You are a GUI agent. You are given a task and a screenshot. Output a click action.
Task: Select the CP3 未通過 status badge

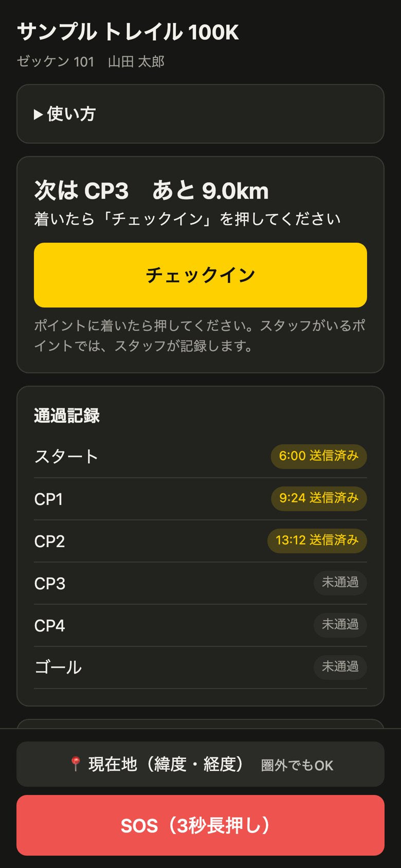coord(340,583)
